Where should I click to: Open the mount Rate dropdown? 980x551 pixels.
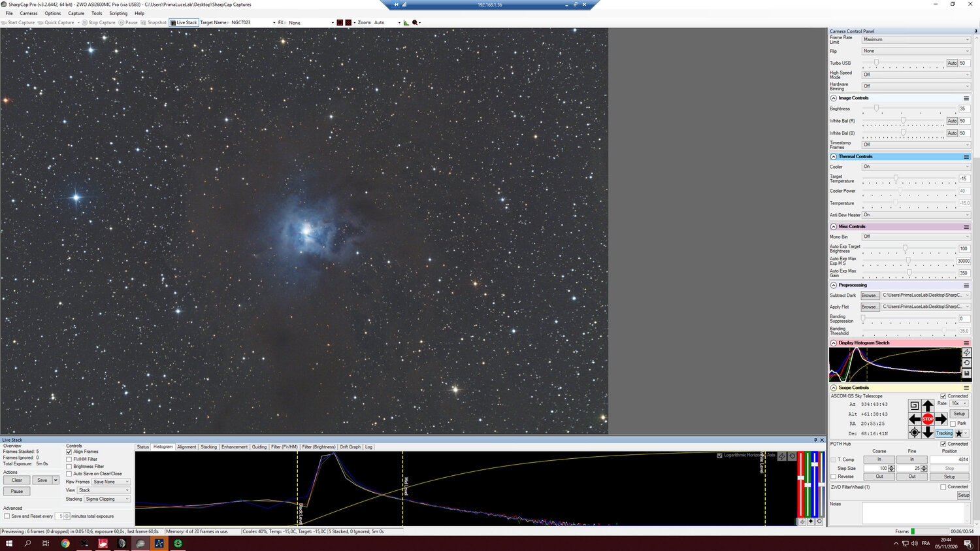click(x=959, y=403)
